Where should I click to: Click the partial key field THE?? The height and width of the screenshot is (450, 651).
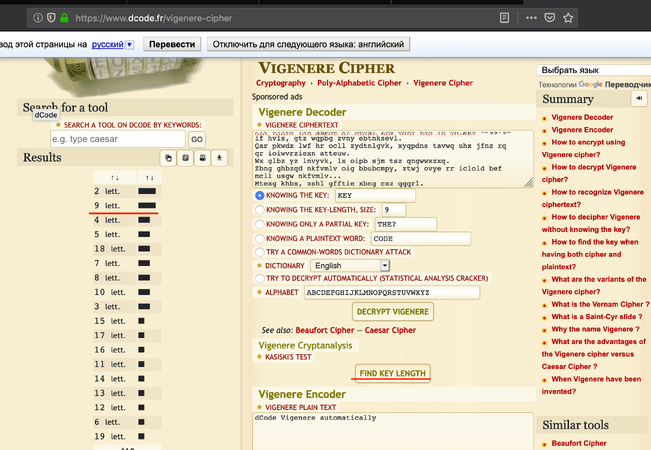tap(406, 224)
